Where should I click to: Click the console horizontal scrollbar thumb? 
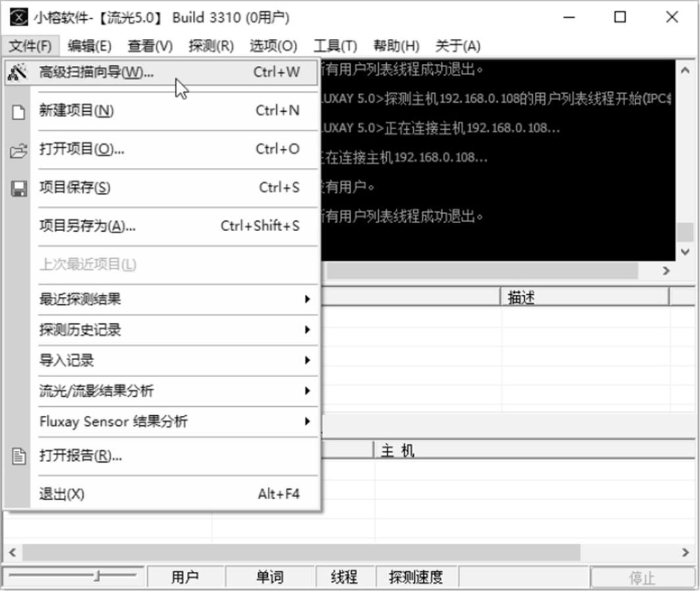point(482,270)
